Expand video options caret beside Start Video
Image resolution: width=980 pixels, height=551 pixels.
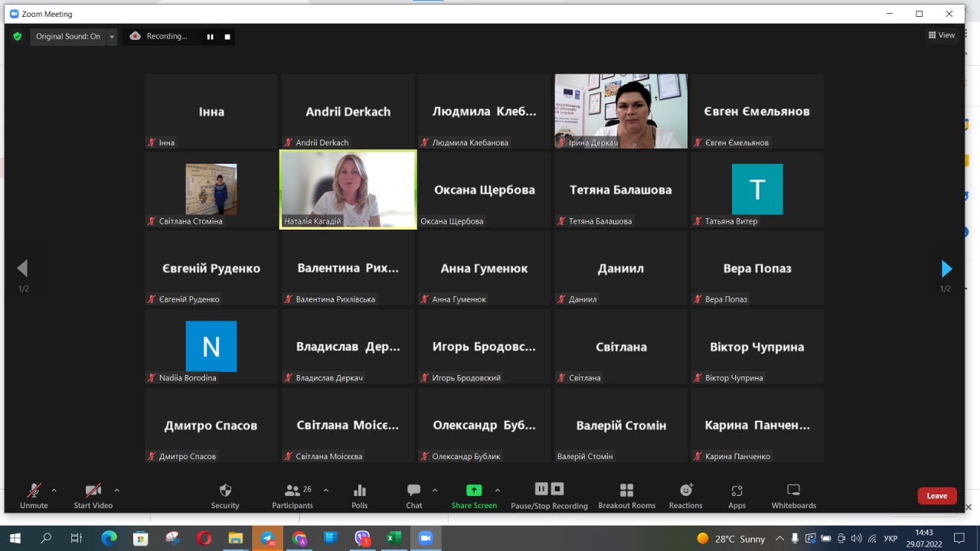pyautogui.click(x=116, y=490)
